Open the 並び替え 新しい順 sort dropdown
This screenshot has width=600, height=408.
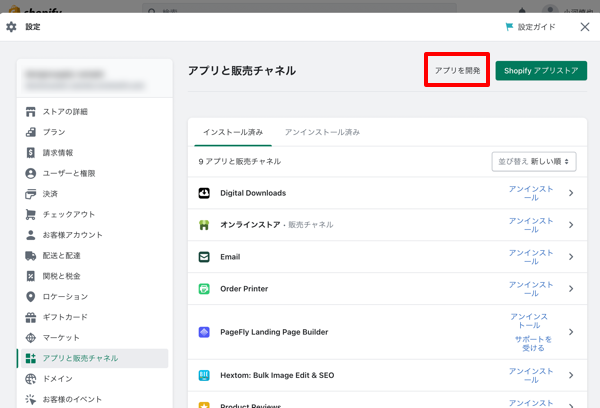click(534, 162)
